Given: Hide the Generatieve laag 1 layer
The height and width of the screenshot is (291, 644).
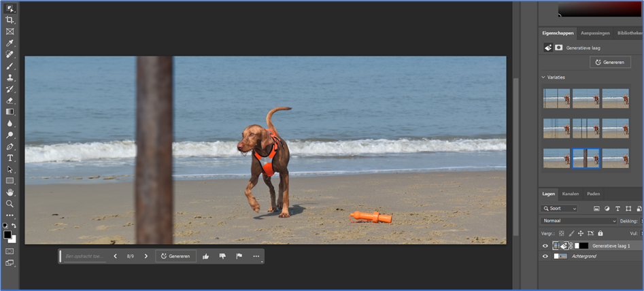Looking at the screenshot, I should coord(545,246).
